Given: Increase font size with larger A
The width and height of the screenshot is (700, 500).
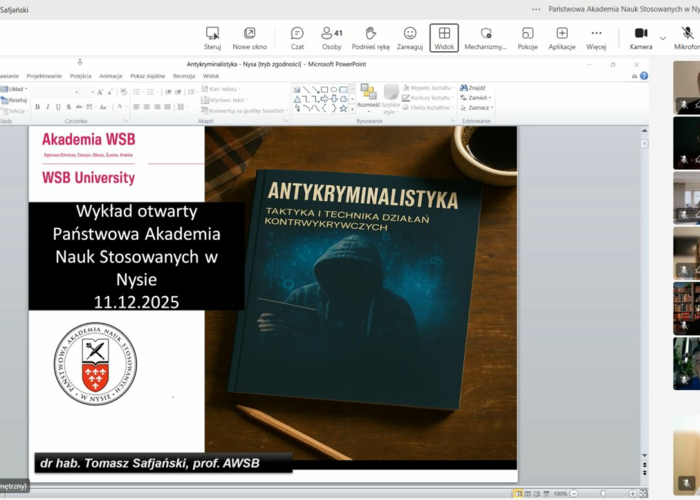Looking at the screenshot, I should [x=100, y=92].
